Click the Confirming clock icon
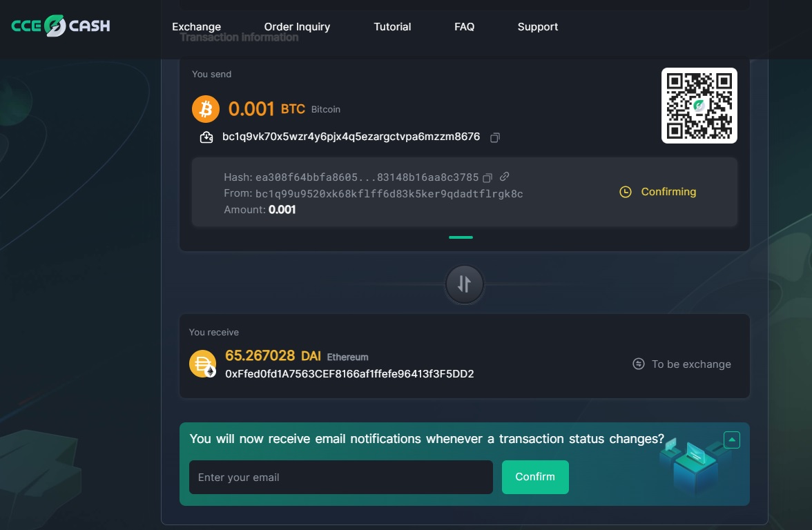Viewport: 812px width, 530px height. (625, 192)
